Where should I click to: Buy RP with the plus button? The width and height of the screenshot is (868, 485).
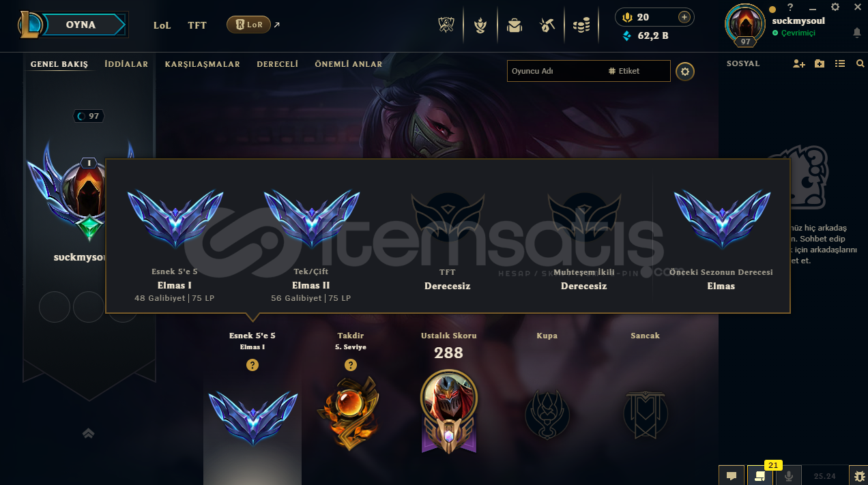[x=684, y=17]
